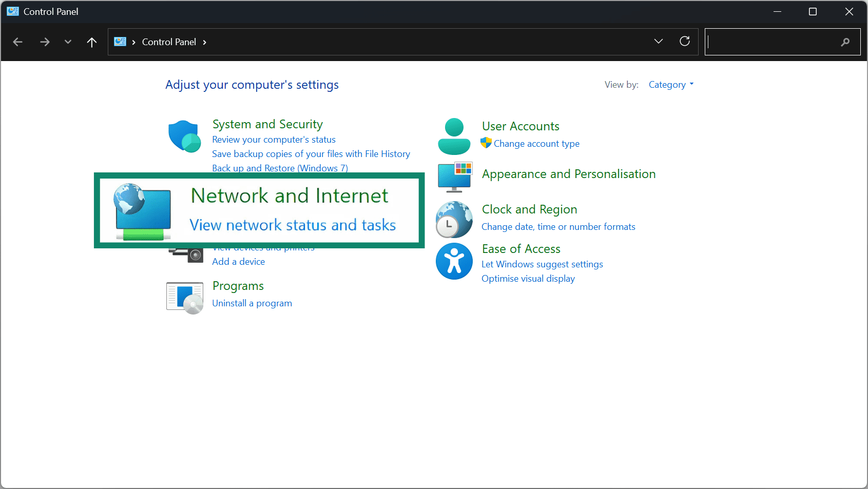Open Review your computer's status
The width and height of the screenshot is (868, 489).
274,139
